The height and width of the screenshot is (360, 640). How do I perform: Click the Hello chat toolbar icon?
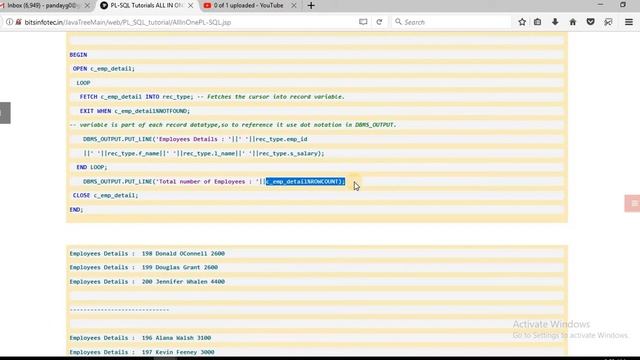point(608,22)
